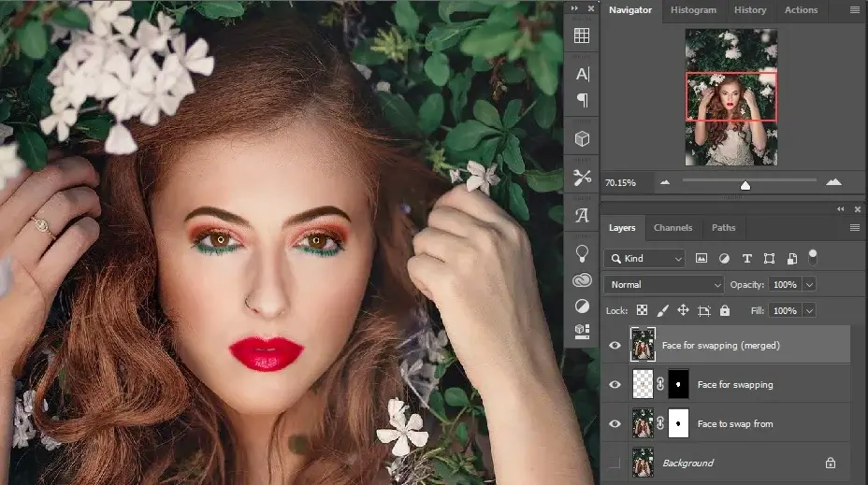Open the Navigator panel options menu

click(855, 10)
